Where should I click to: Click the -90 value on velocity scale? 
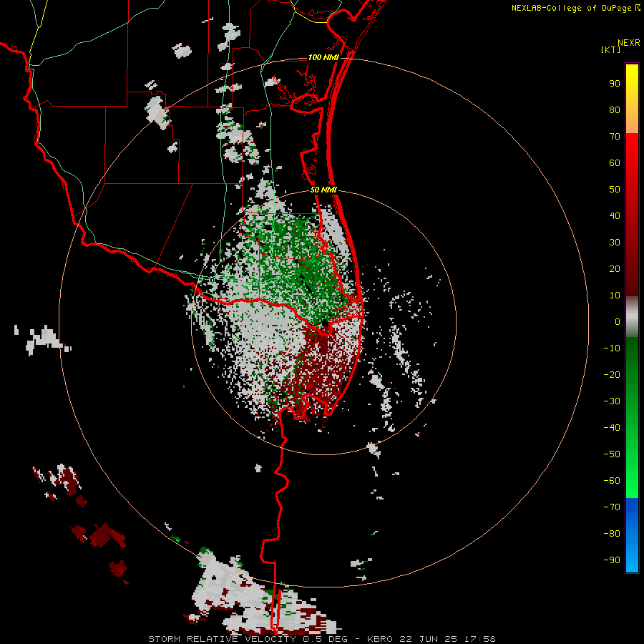click(x=612, y=560)
